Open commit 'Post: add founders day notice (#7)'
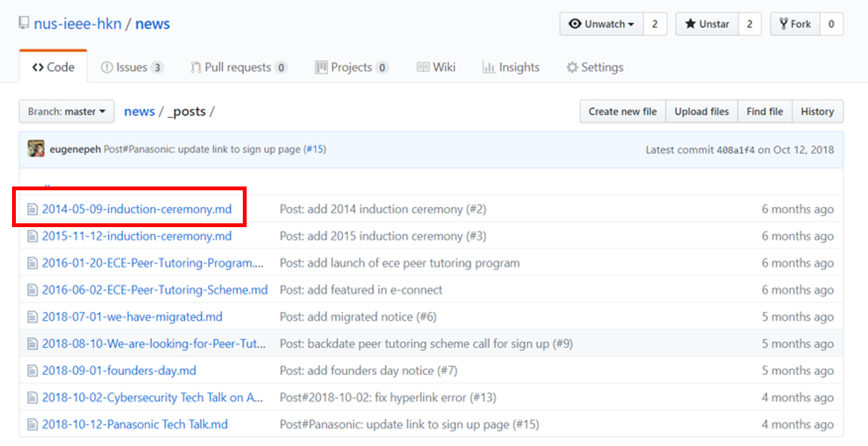The width and height of the screenshot is (868, 446). (368, 371)
